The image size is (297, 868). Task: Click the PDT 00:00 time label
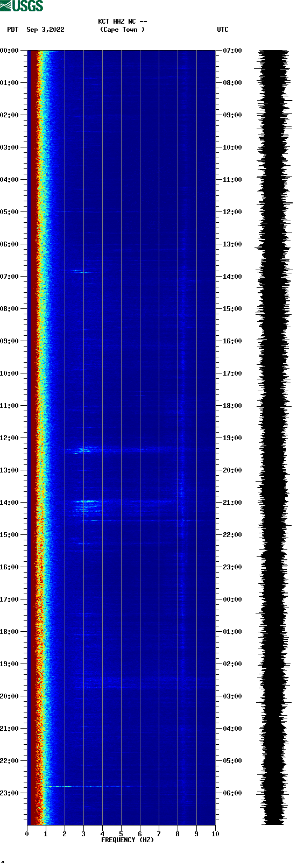[x=10, y=51]
